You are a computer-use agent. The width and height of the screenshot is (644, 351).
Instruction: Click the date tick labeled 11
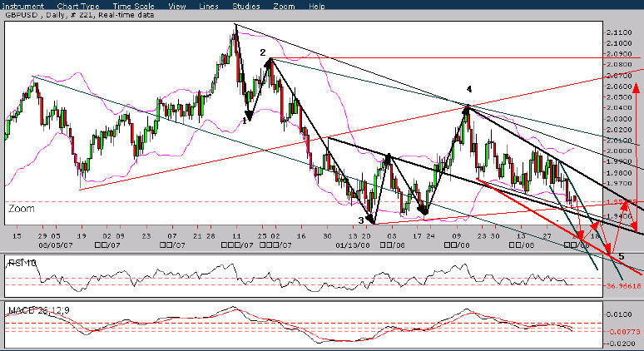pyautogui.click(x=237, y=236)
